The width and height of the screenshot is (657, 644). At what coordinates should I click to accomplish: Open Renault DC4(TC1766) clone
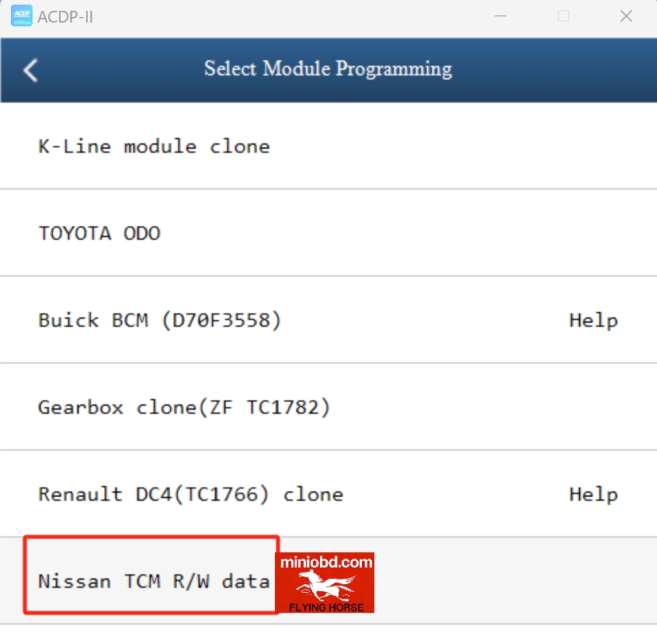[190, 494]
